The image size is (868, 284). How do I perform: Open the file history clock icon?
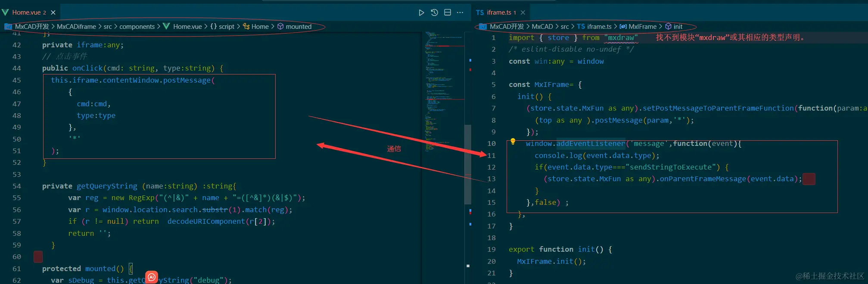[x=434, y=12]
